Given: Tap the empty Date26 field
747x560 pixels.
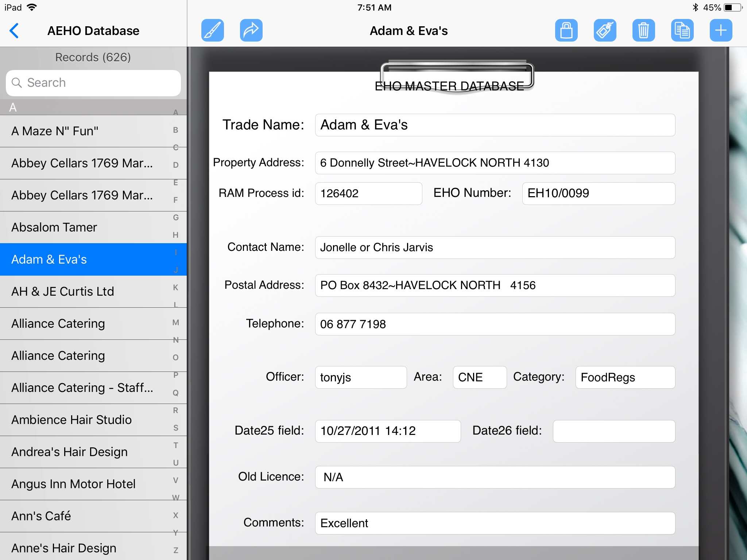Looking at the screenshot, I should coord(614,431).
